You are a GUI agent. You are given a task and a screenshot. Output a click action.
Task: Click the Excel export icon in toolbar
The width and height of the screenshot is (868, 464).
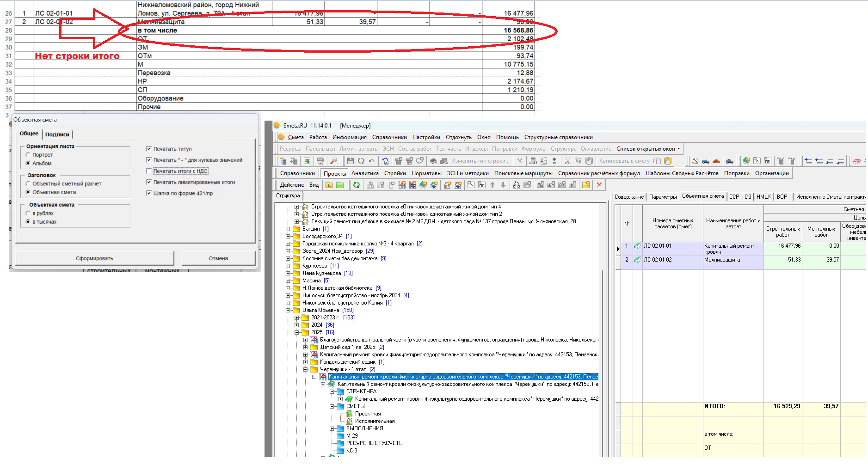click(307, 161)
